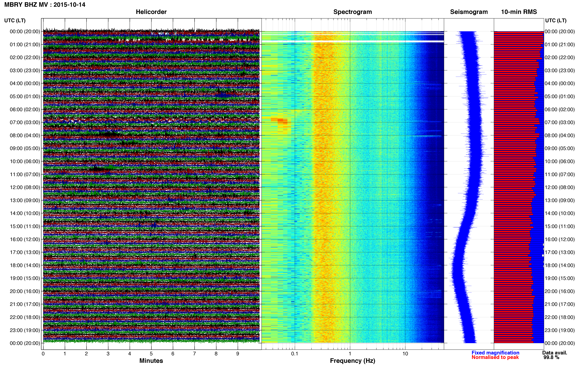588x368 pixels.
Task: Click the right '19:00 (15:00)' time label
Action: [x=560, y=278]
